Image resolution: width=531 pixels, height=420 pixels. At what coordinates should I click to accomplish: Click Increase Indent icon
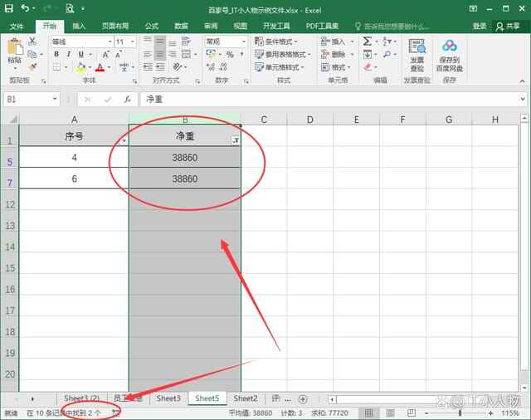(160, 67)
